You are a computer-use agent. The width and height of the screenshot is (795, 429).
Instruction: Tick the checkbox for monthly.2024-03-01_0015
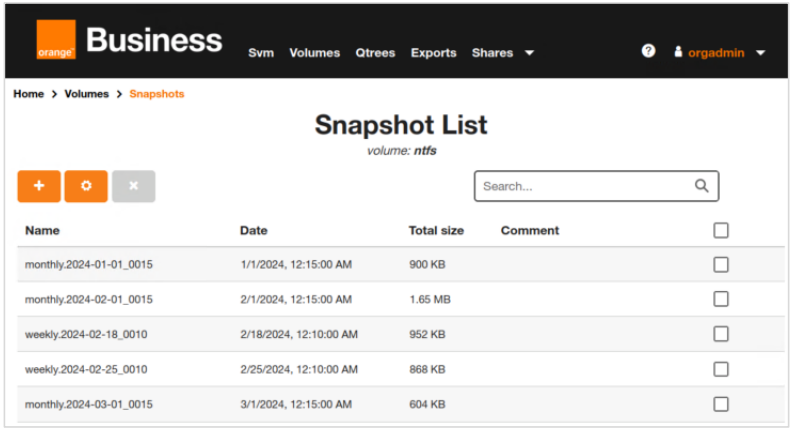pyautogui.click(x=721, y=404)
